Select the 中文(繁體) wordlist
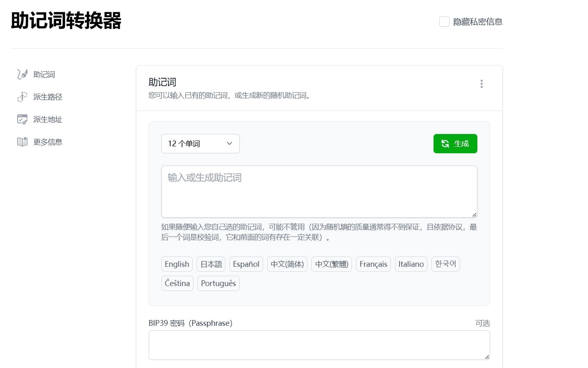The height and width of the screenshot is (368, 588). (x=331, y=264)
